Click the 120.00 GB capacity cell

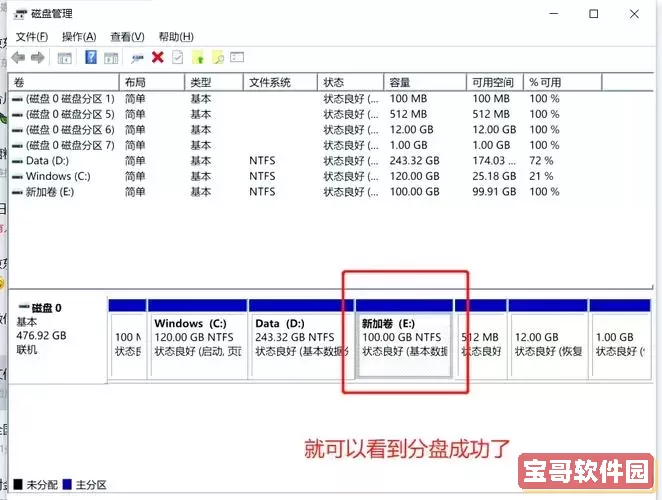pyautogui.click(x=415, y=176)
